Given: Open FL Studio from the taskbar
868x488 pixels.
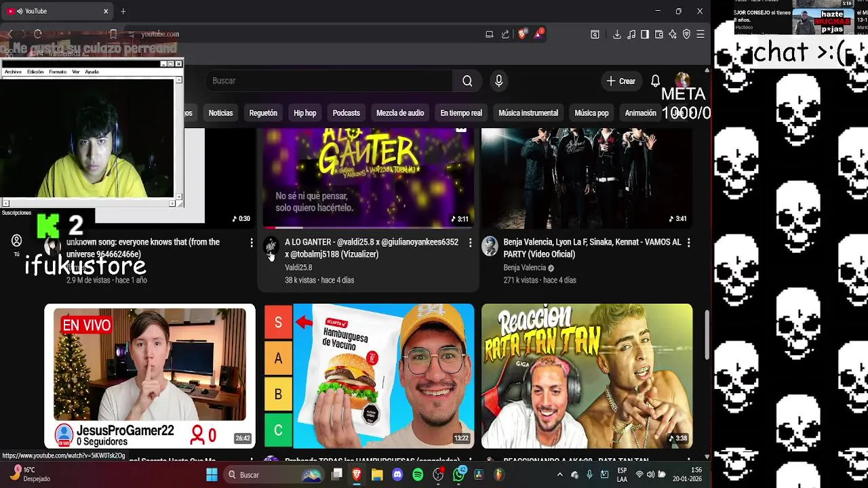Looking at the screenshot, I should [x=499, y=474].
